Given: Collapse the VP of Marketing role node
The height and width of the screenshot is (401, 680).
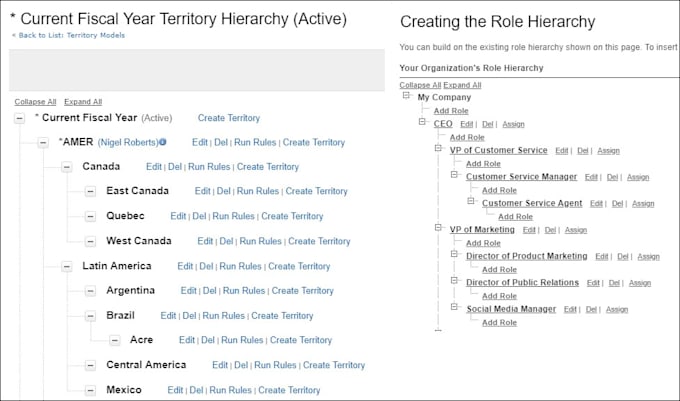Looking at the screenshot, I should [438, 228].
